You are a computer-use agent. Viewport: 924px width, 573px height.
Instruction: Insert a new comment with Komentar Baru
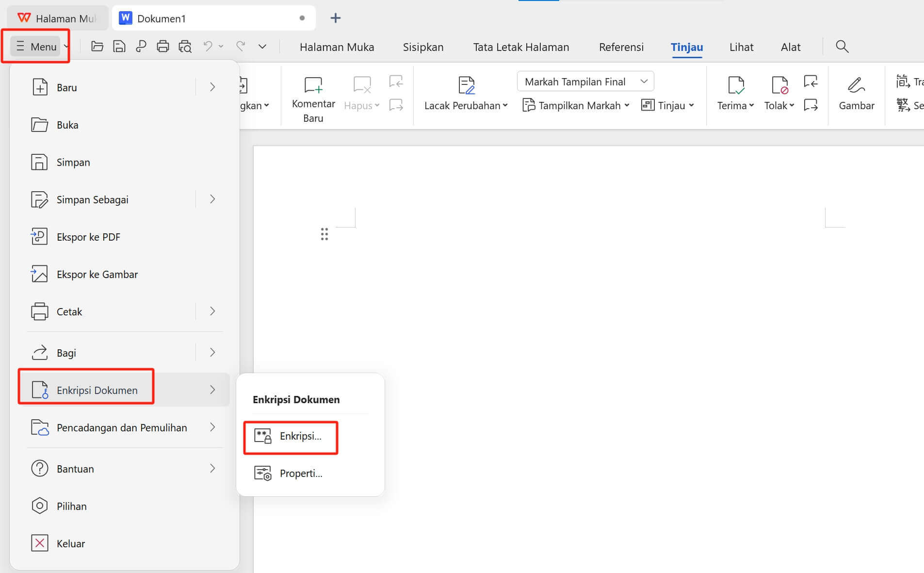(x=313, y=95)
